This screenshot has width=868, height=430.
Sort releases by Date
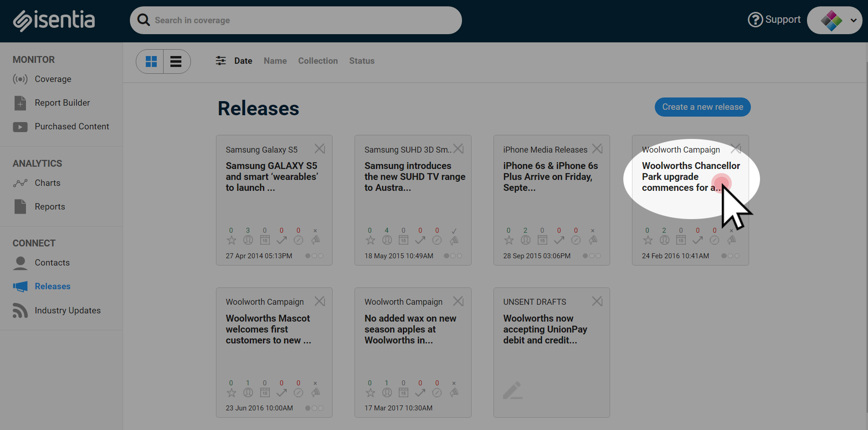(x=243, y=61)
